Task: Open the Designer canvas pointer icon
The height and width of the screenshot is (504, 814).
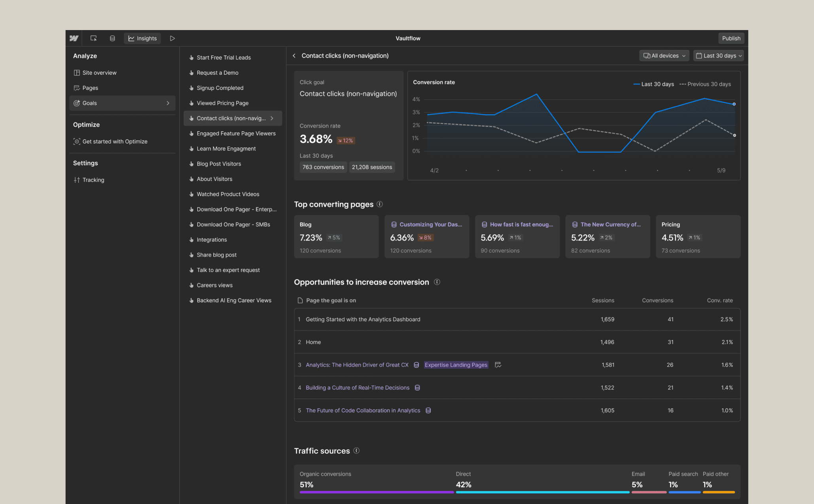Action: tap(93, 38)
